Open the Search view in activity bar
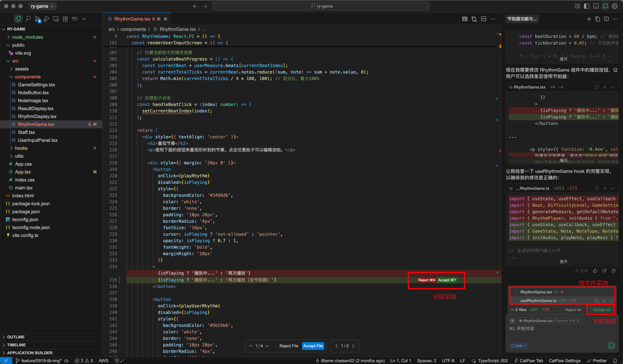This screenshot has width=623, height=364. [28, 19]
